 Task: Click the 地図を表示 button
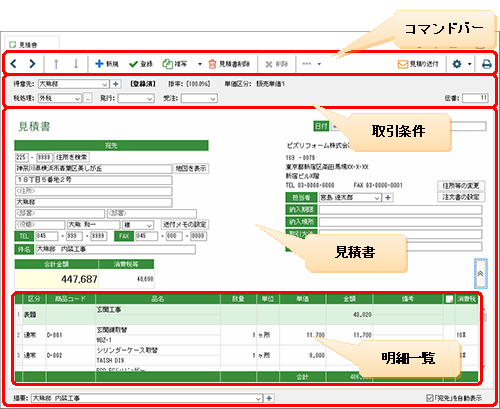click(x=191, y=169)
